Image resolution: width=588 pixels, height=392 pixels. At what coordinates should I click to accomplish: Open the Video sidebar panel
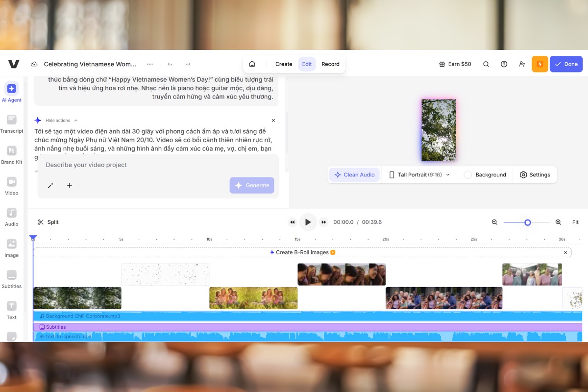12,186
